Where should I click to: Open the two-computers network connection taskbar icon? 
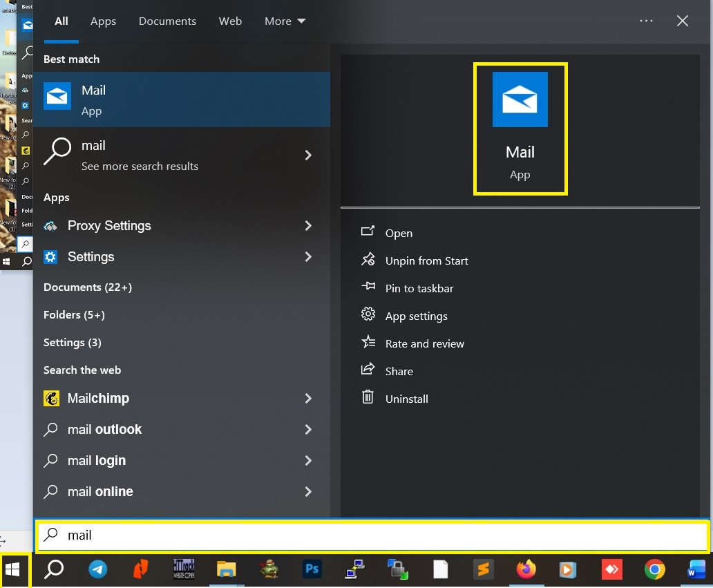pyautogui.click(x=355, y=569)
